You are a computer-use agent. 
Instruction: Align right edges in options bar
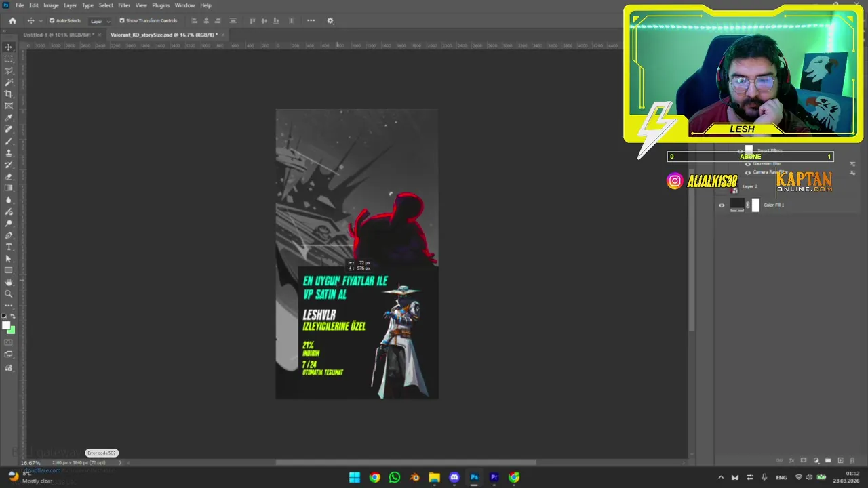[218, 20]
